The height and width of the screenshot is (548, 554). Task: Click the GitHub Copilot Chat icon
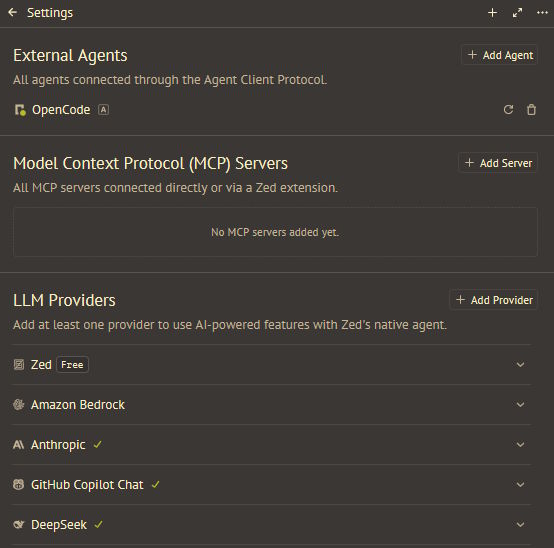(x=18, y=484)
